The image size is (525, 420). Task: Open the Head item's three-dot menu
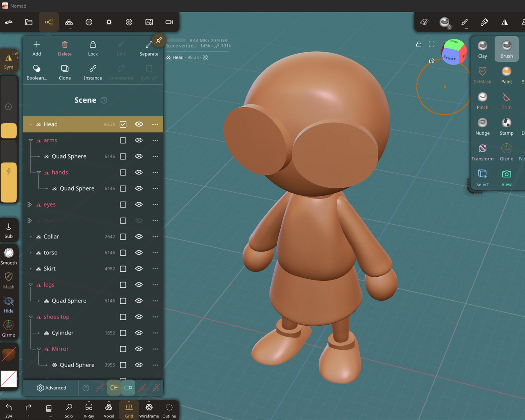(x=155, y=124)
